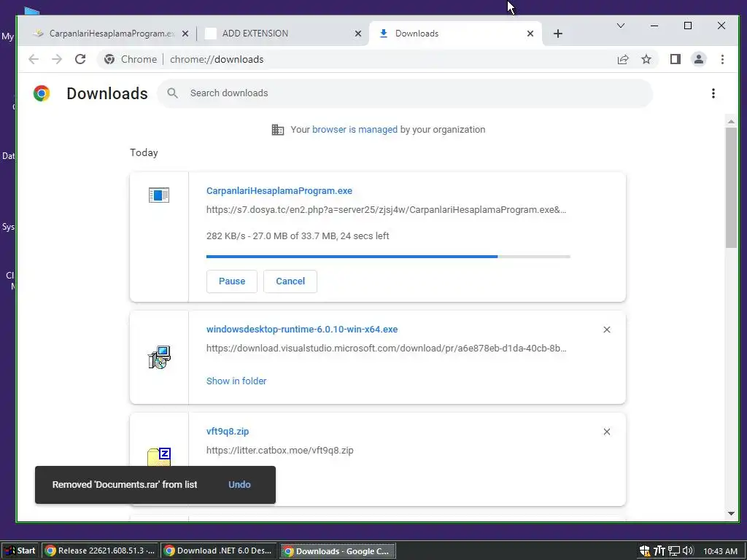Toggle the Chrome side panel icon
Viewport: 747px width, 560px height.
pyautogui.click(x=675, y=59)
